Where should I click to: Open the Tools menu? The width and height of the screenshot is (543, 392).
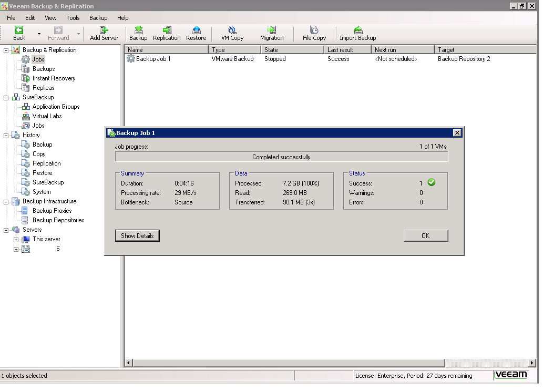73,18
